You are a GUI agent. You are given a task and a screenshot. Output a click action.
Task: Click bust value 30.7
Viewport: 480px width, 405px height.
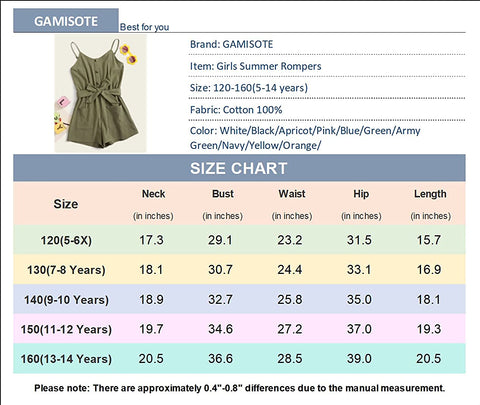220,270
